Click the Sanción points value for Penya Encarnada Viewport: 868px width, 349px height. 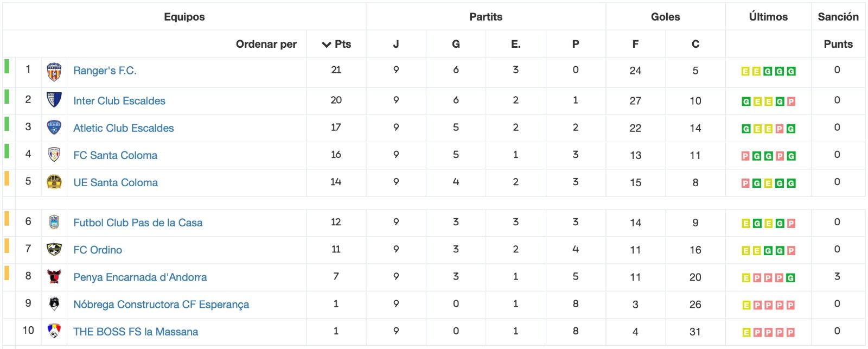tap(837, 277)
